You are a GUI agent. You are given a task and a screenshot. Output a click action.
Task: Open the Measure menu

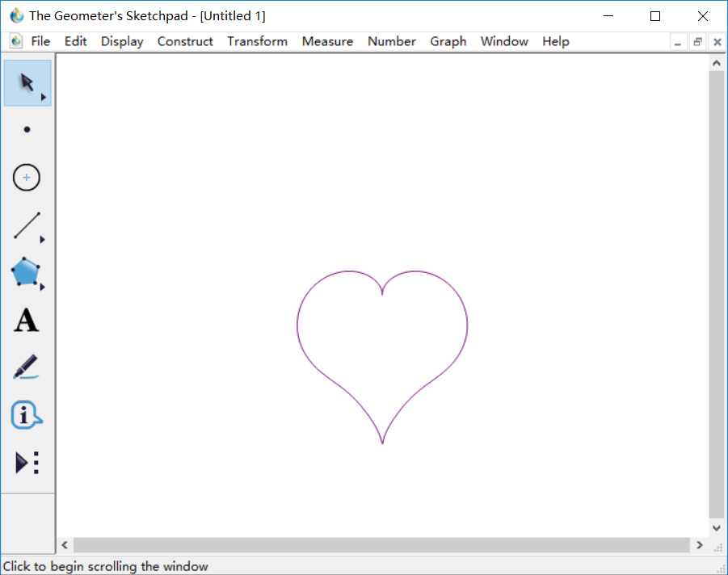click(327, 41)
